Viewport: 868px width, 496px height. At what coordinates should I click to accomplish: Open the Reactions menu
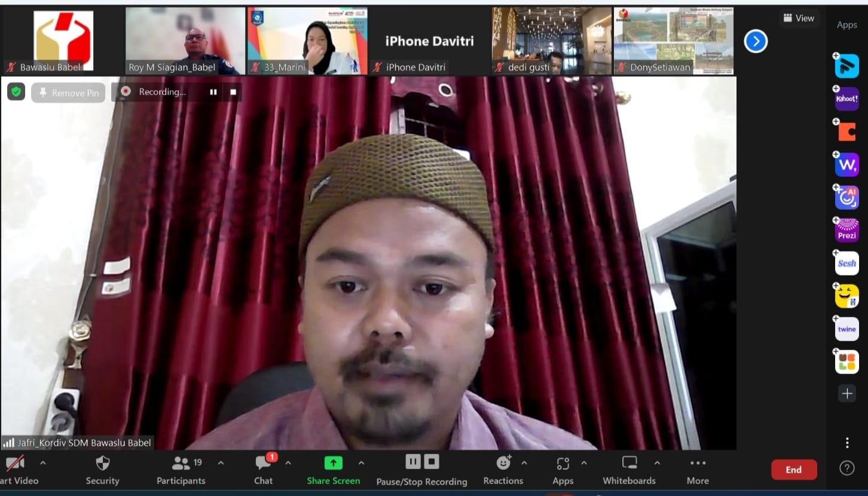[503, 470]
